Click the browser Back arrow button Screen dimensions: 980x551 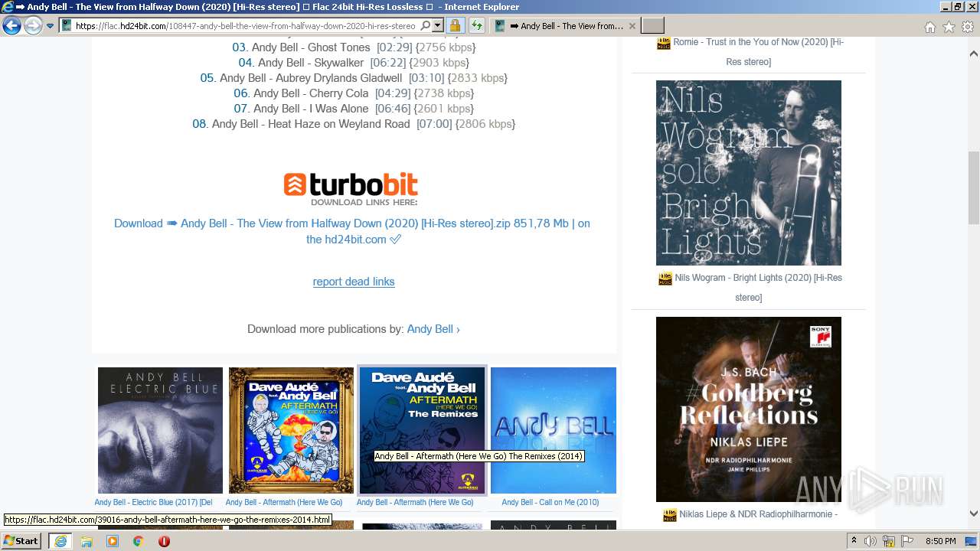click(x=11, y=26)
